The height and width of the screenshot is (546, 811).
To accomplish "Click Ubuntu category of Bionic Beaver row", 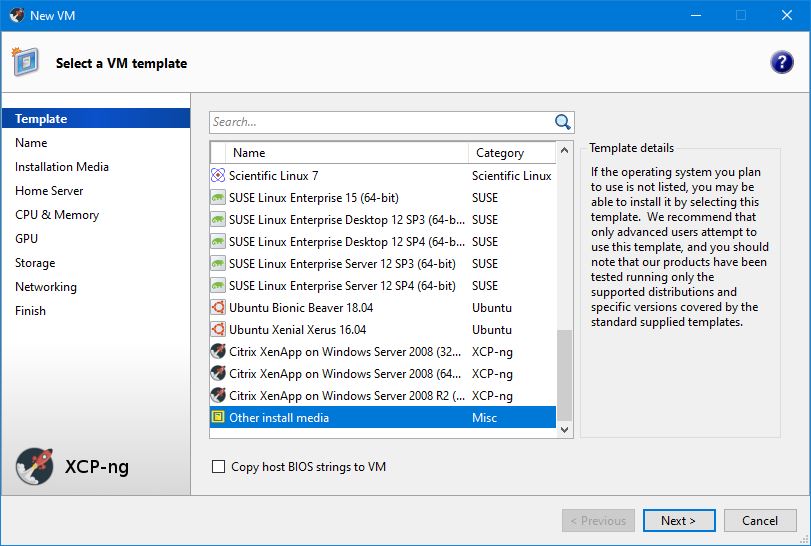I will pos(491,308).
